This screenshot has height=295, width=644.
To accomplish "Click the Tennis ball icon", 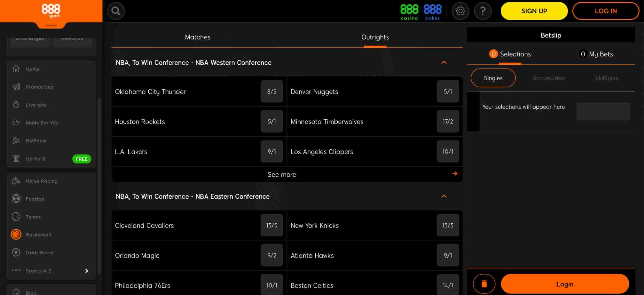I will point(16,217).
